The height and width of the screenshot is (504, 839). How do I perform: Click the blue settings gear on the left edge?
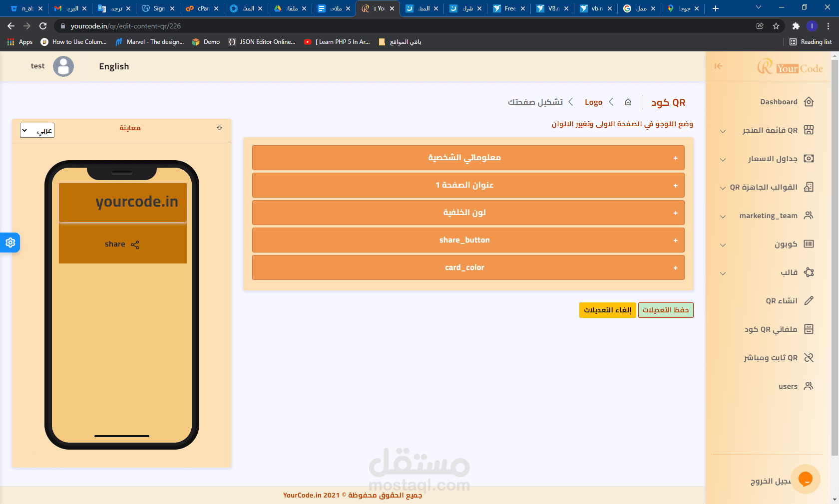[x=10, y=243]
